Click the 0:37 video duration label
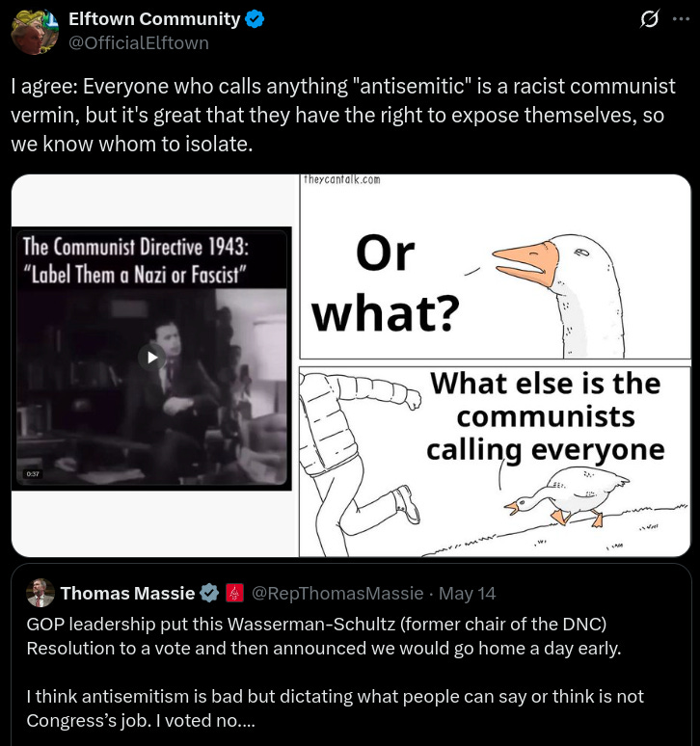The width and height of the screenshot is (700, 746). pos(33,474)
